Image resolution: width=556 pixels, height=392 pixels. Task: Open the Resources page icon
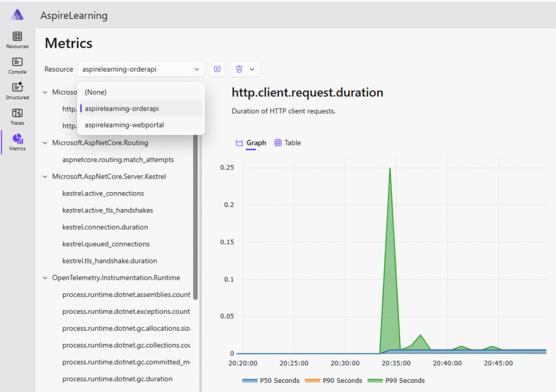click(17, 36)
